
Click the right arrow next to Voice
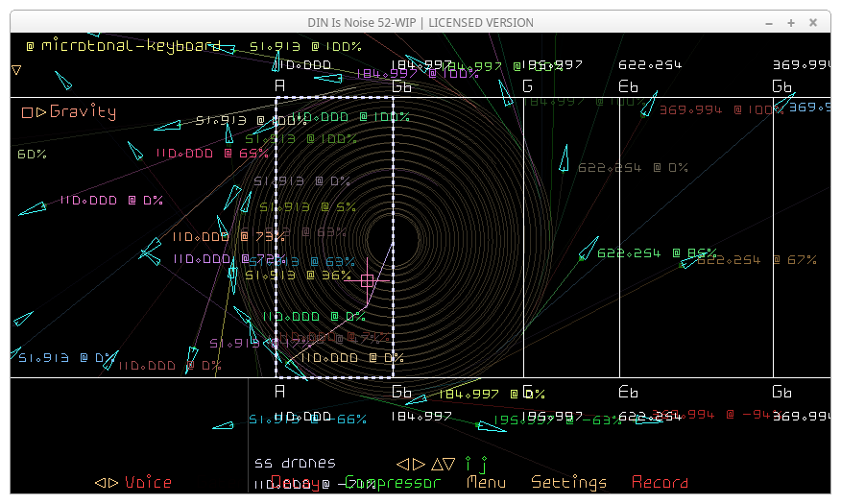(113, 483)
